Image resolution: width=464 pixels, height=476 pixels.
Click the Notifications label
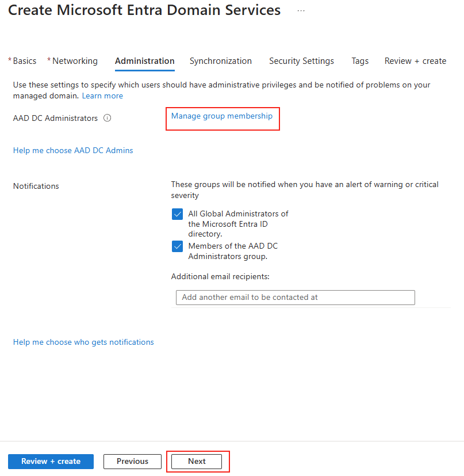click(36, 186)
